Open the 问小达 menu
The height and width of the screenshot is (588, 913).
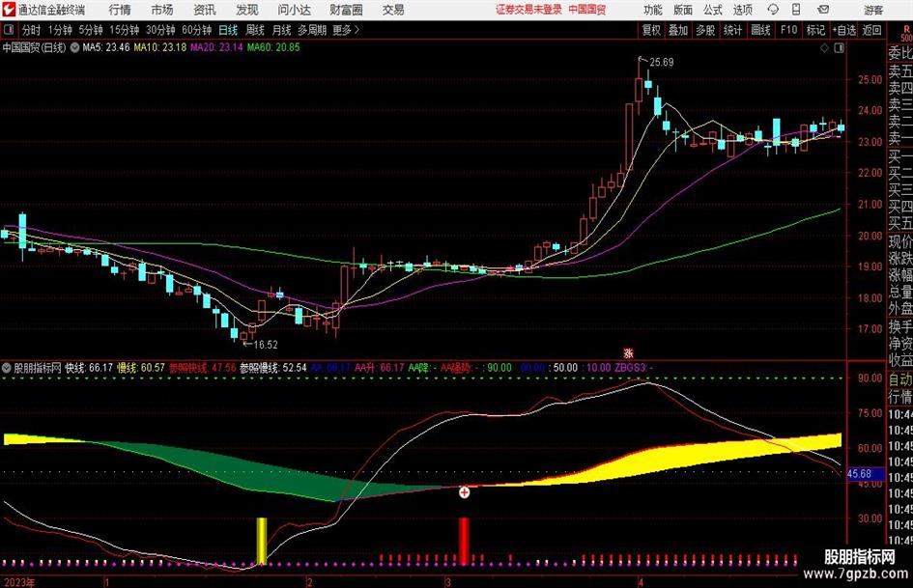(x=294, y=10)
